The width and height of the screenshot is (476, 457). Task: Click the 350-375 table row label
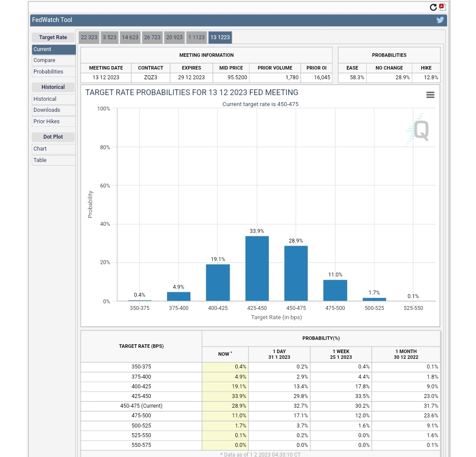point(141,367)
